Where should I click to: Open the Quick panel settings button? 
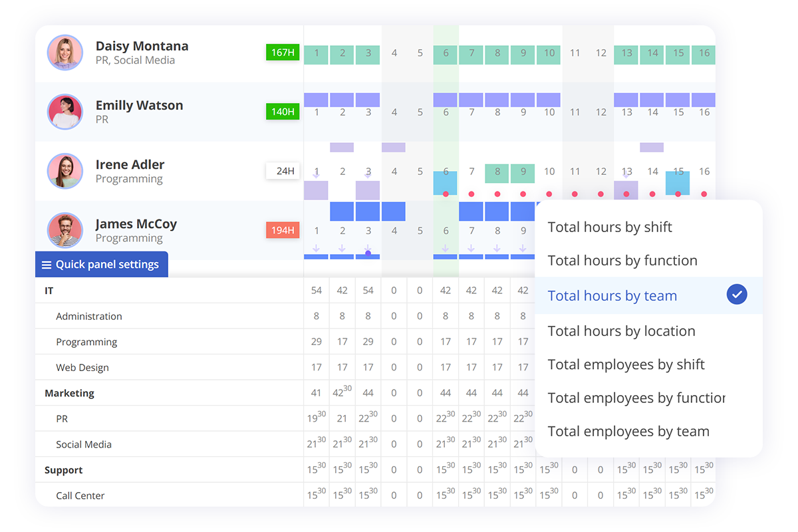[x=102, y=265]
